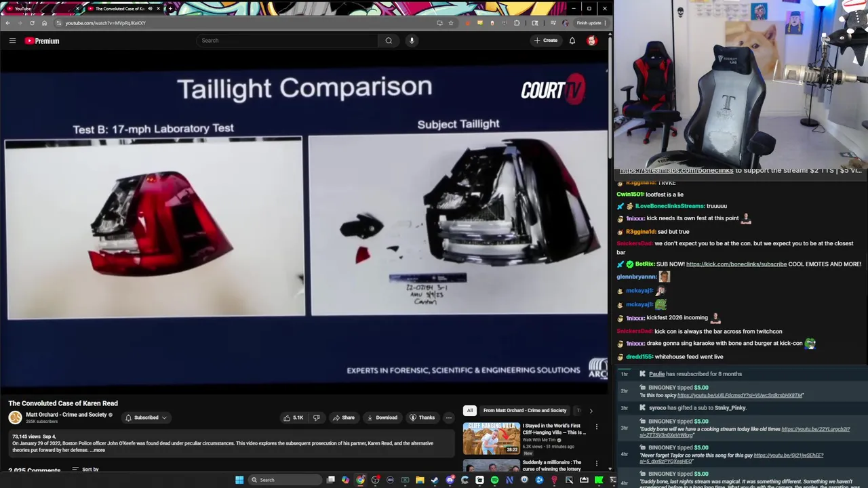Open Windows Start menu
Screen dimensions: 868x488
pyautogui.click(x=239, y=480)
